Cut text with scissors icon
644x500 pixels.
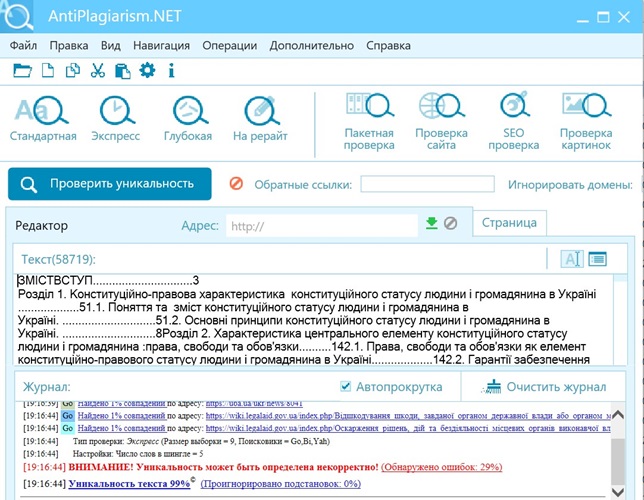click(x=98, y=71)
